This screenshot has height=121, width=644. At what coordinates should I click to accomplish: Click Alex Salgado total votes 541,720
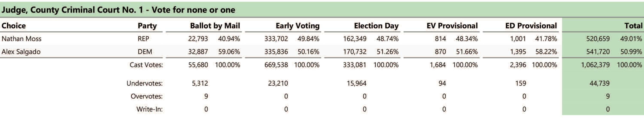pos(598,52)
